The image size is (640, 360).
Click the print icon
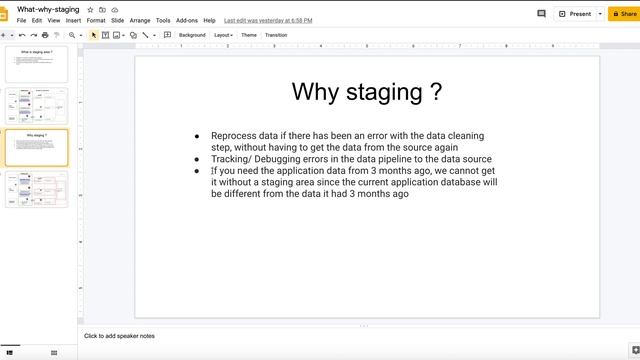[45, 35]
